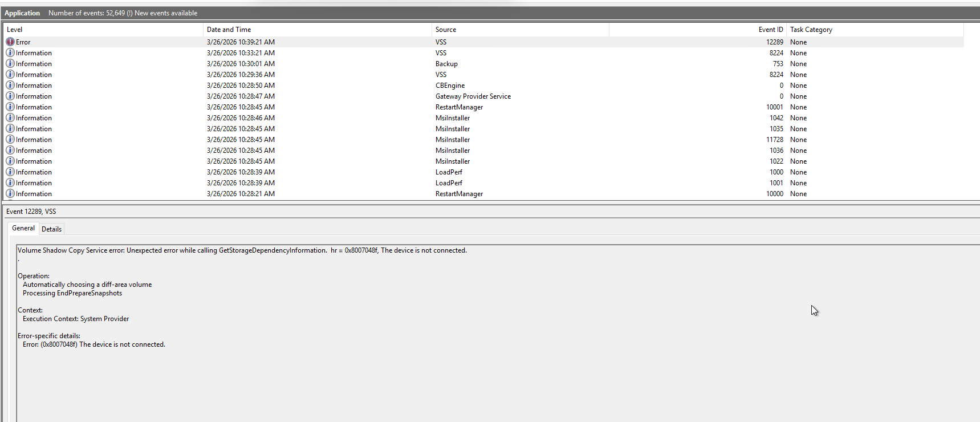Image resolution: width=980 pixels, height=422 pixels.
Task: Click the red Error icon for VSS event 12289
Action: [10, 42]
